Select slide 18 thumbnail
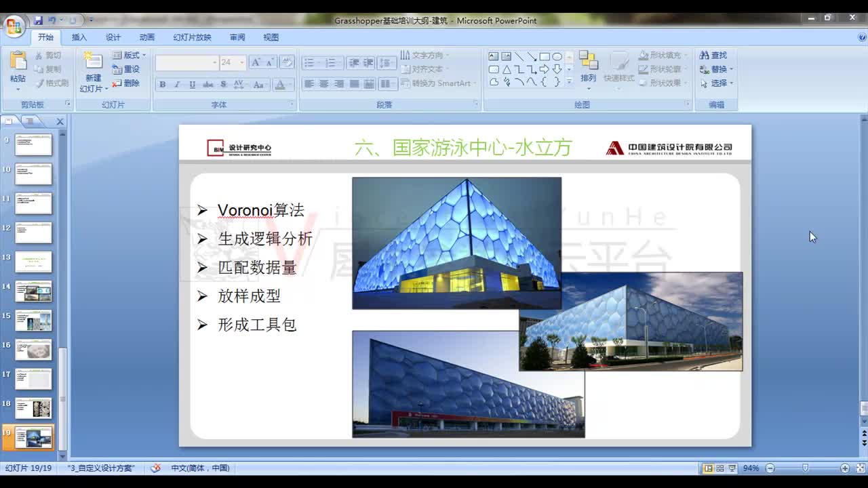The width and height of the screenshot is (868, 488). click(33, 408)
